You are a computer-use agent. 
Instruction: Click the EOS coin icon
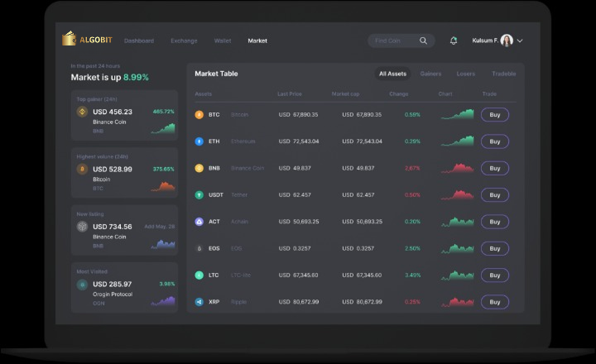click(x=199, y=248)
